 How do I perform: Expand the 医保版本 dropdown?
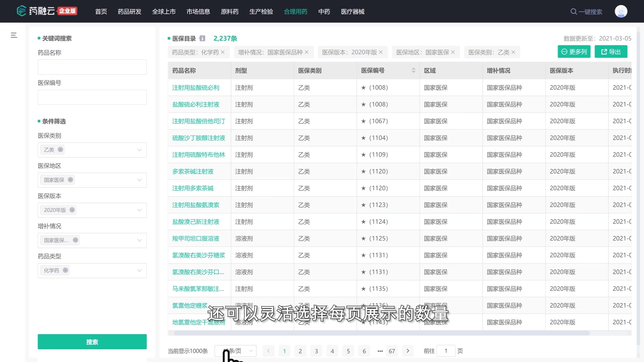coord(139,210)
